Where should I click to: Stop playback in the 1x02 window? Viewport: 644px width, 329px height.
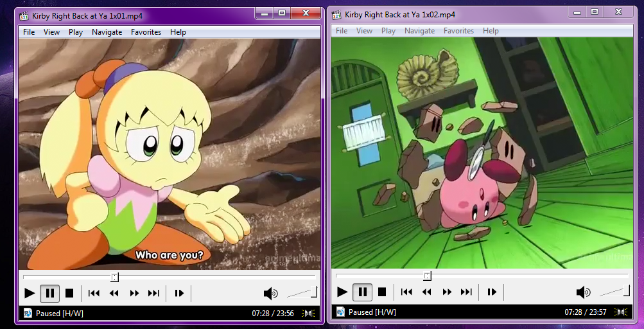[x=382, y=292]
